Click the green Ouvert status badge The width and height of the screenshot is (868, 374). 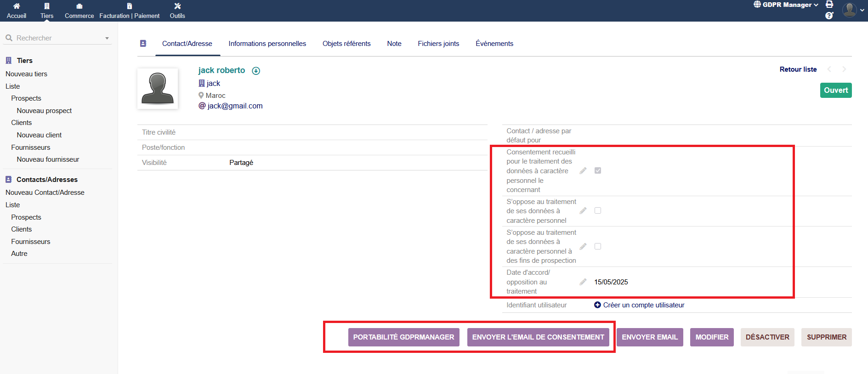click(x=835, y=91)
